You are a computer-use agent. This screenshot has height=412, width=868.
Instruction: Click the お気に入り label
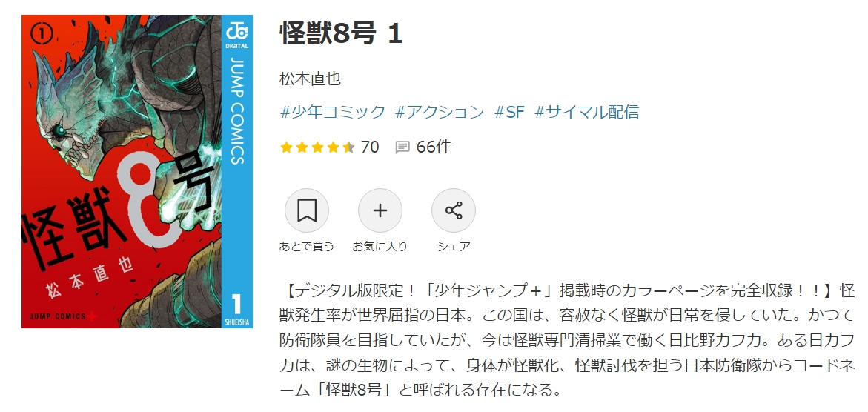click(x=380, y=247)
